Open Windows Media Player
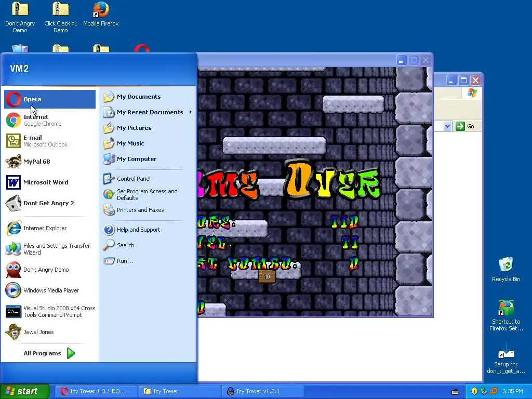Viewport: 532px width, 399px height. tap(50, 290)
